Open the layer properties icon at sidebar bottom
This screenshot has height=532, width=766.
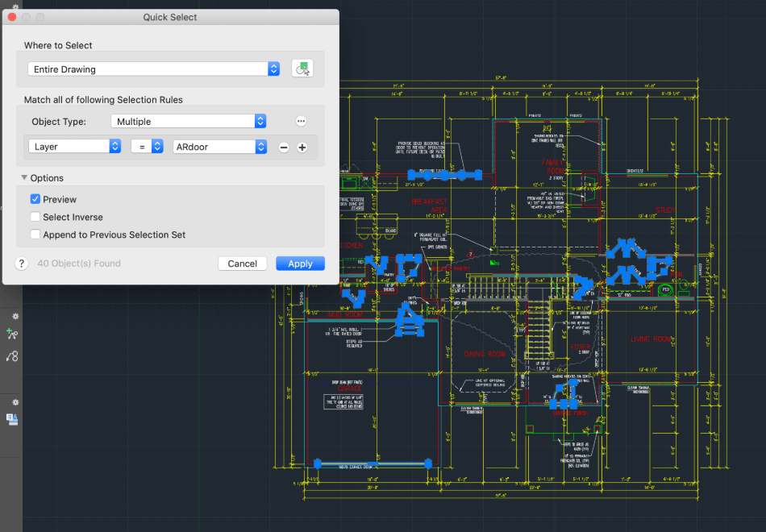pyautogui.click(x=13, y=420)
